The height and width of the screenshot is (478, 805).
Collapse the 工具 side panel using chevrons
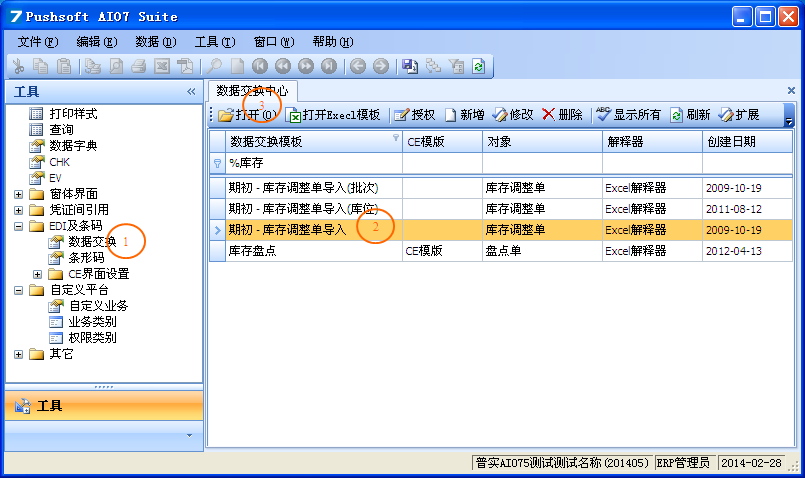(191, 92)
